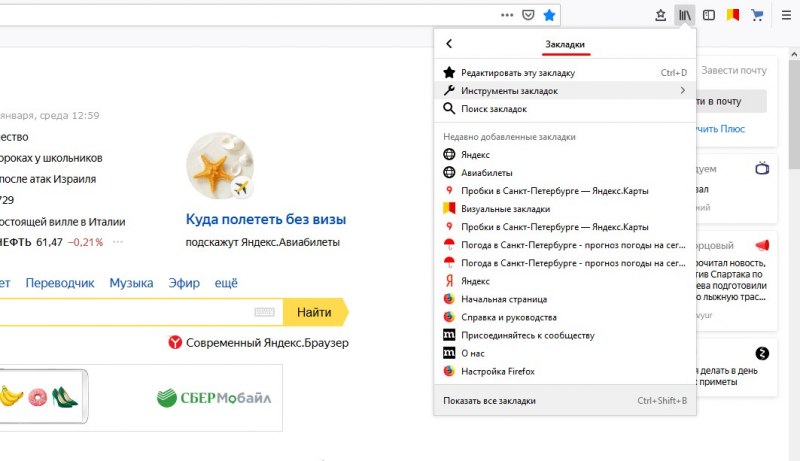Open Яндекс bookmark with globe icon
Image resolution: width=800 pixels, height=461 pixels.
565,155
